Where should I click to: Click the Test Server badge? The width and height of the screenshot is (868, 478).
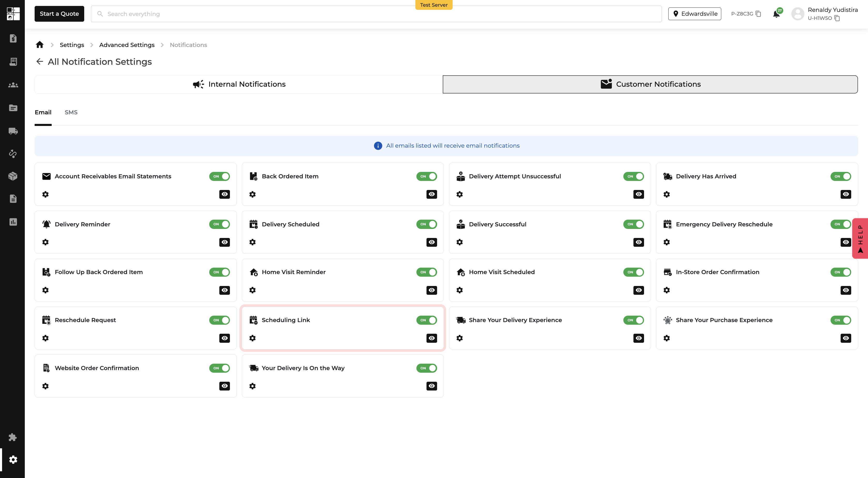coord(434,5)
